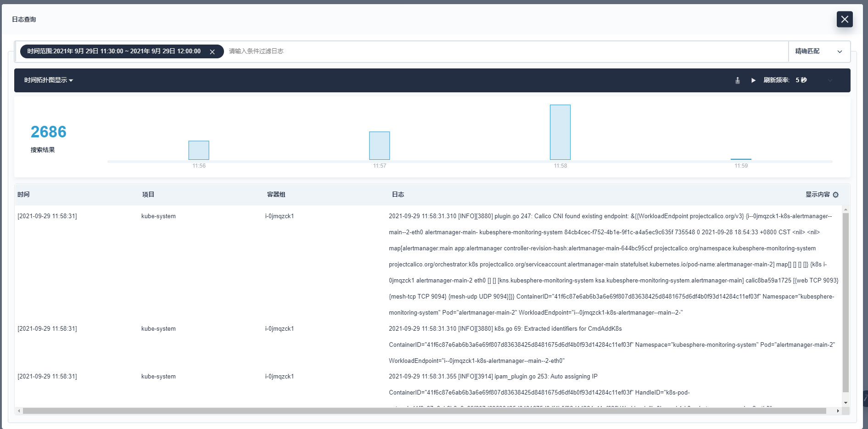Remove the time range filter tag
The image size is (868, 429).
coord(212,51)
